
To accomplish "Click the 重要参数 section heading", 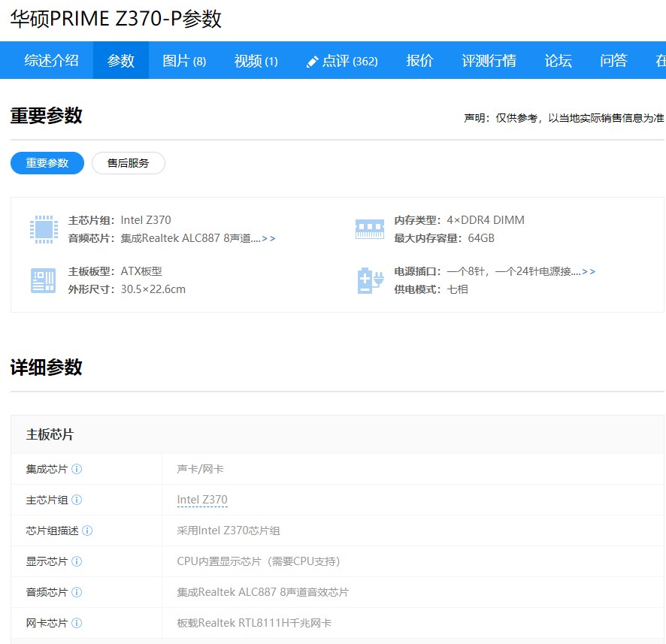I will click(x=47, y=116).
